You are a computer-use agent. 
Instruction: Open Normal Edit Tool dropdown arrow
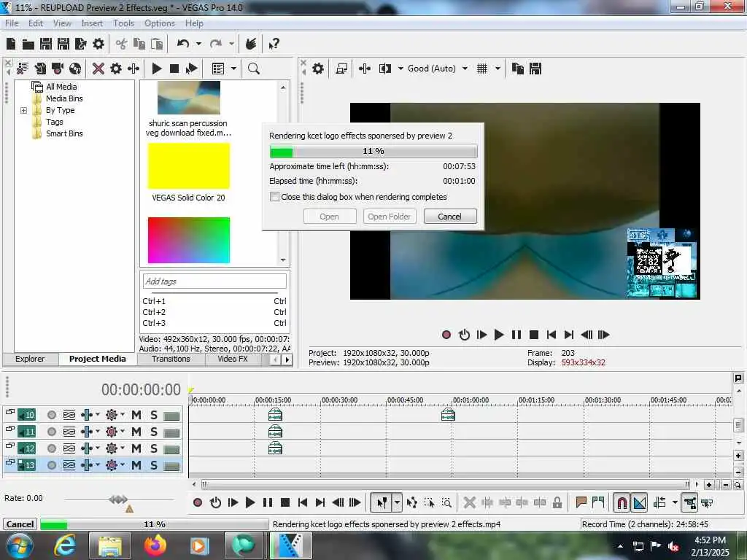397,502
